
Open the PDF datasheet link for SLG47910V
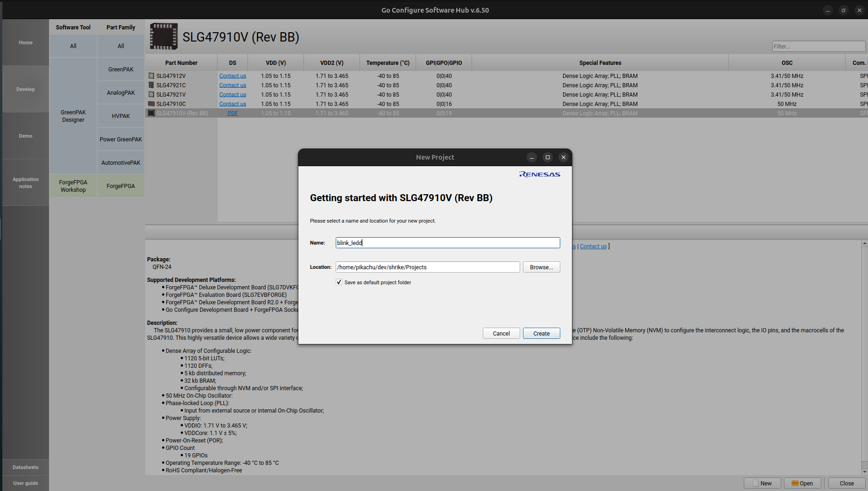(233, 113)
